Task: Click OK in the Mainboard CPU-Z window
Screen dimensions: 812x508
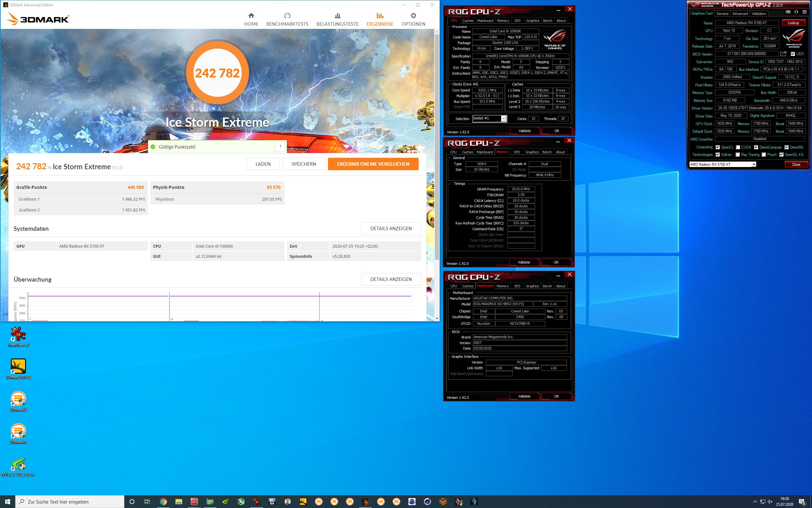Action: [556, 396]
